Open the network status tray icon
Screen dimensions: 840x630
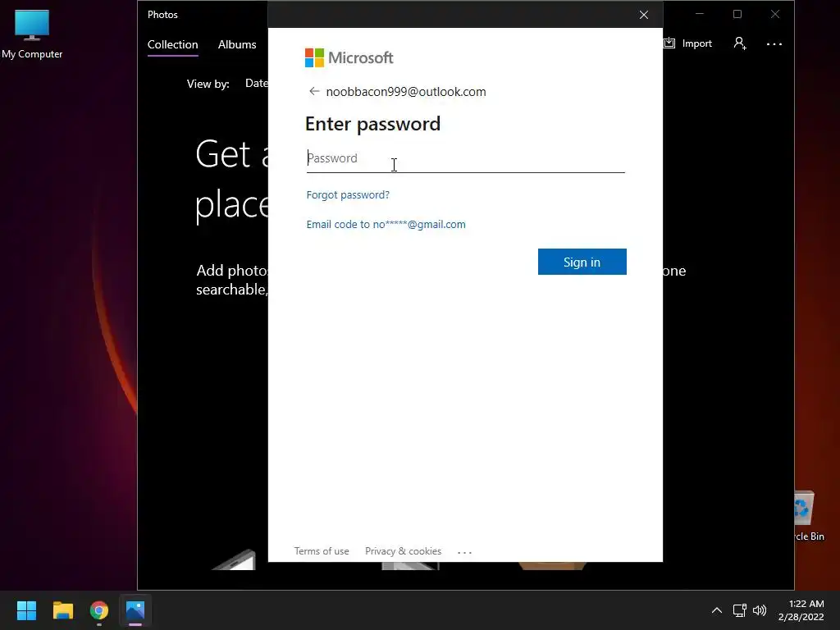coord(739,610)
